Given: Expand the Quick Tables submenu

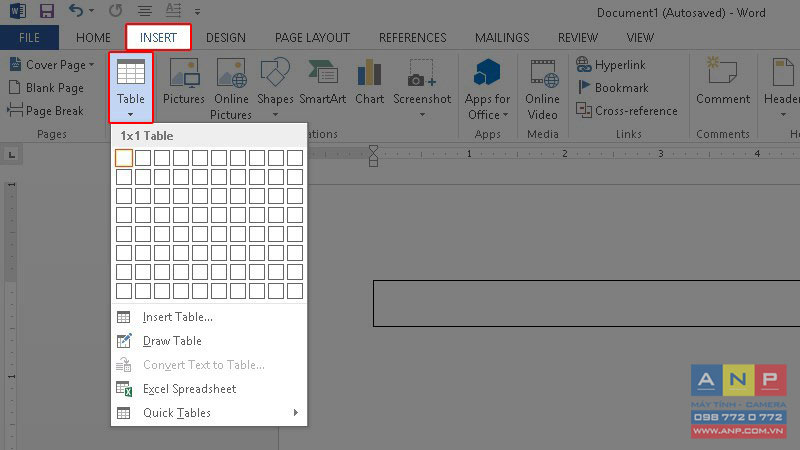Looking at the screenshot, I should point(209,413).
